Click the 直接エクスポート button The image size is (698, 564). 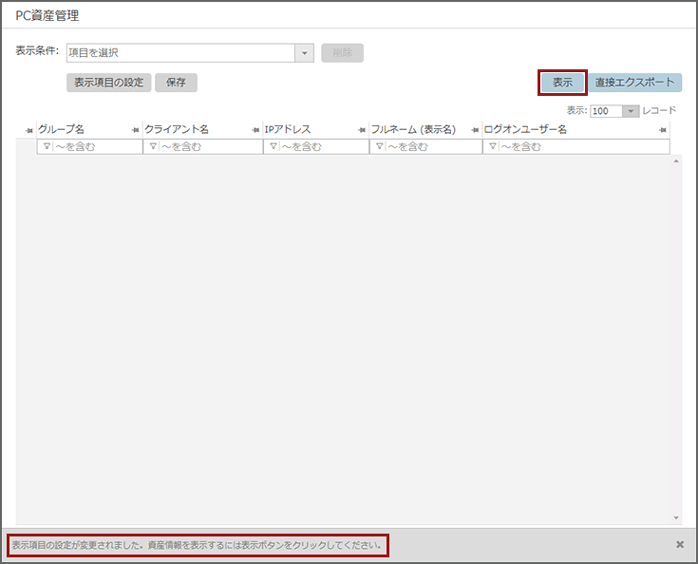pyautogui.click(x=635, y=82)
